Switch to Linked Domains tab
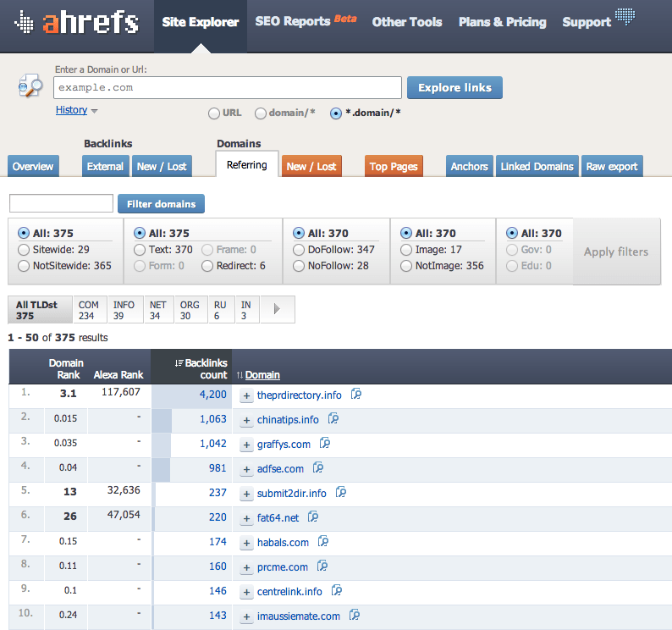The image size is (672, 630). (x=537, y=167)
